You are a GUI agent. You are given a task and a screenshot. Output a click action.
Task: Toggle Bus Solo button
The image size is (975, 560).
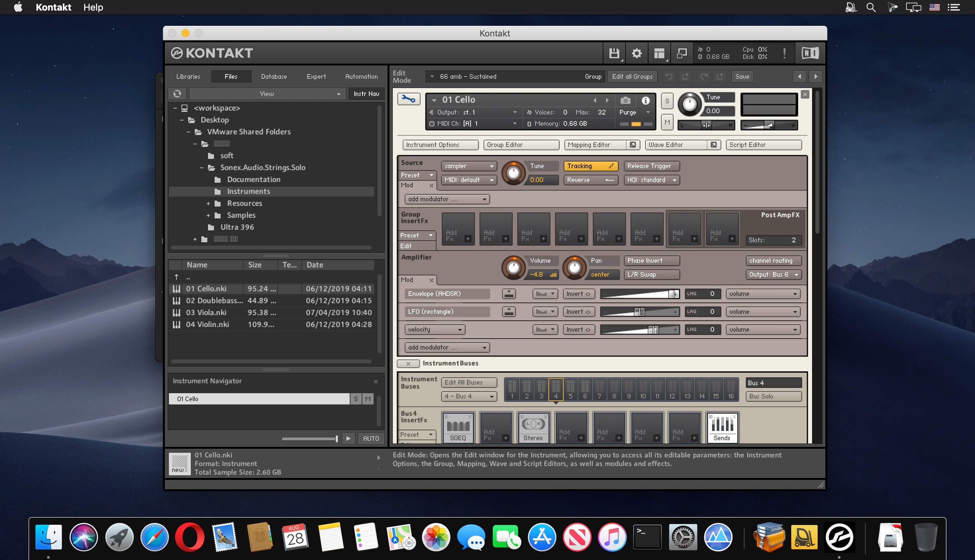[x=773, y=396]
